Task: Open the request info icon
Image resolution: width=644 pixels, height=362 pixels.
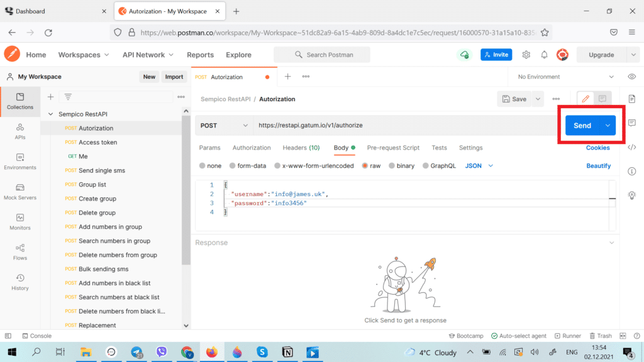Action: [631, 171]
